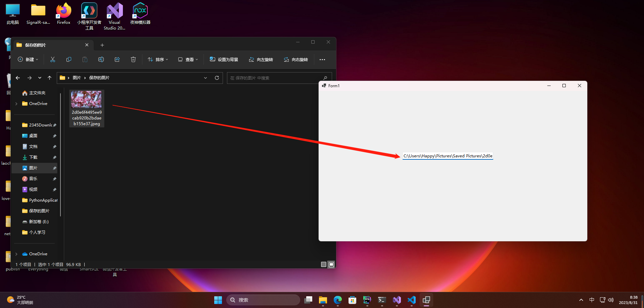
Task: Add a new Explorer tab
Action: pyautogui.click(x=102, y=45)
